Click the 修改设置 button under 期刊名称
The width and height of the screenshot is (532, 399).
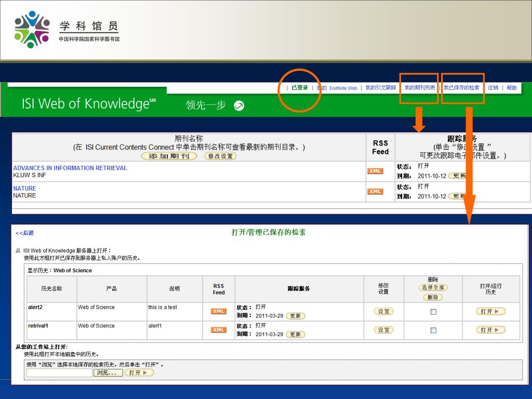(x=220, y=156)
